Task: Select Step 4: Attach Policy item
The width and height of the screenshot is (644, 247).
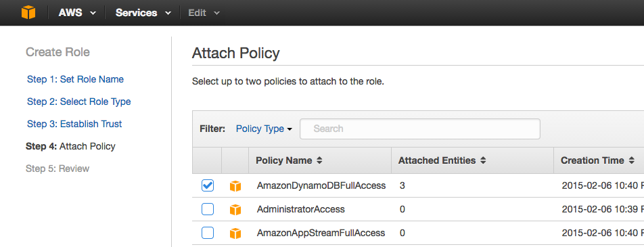Action: [x=70, y=146]
